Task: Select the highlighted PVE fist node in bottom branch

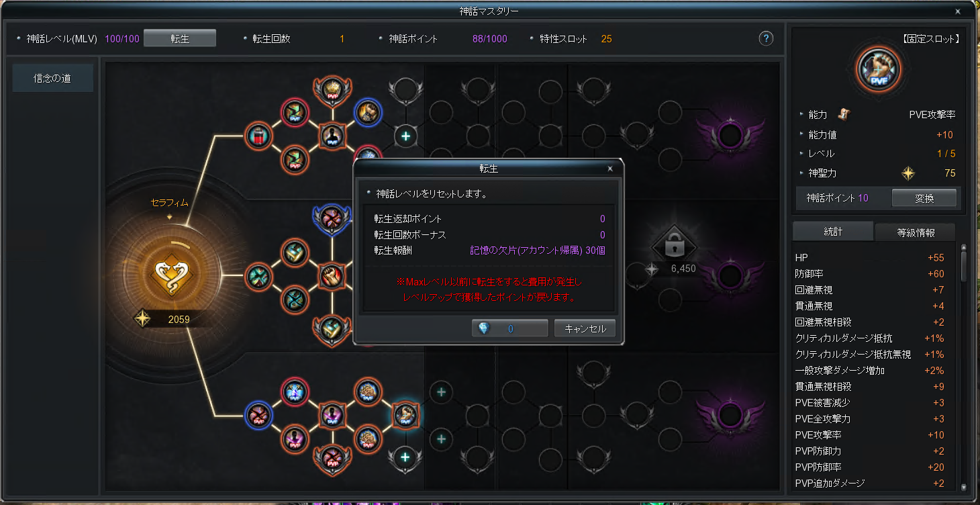Action: click(x=405, y=415)
